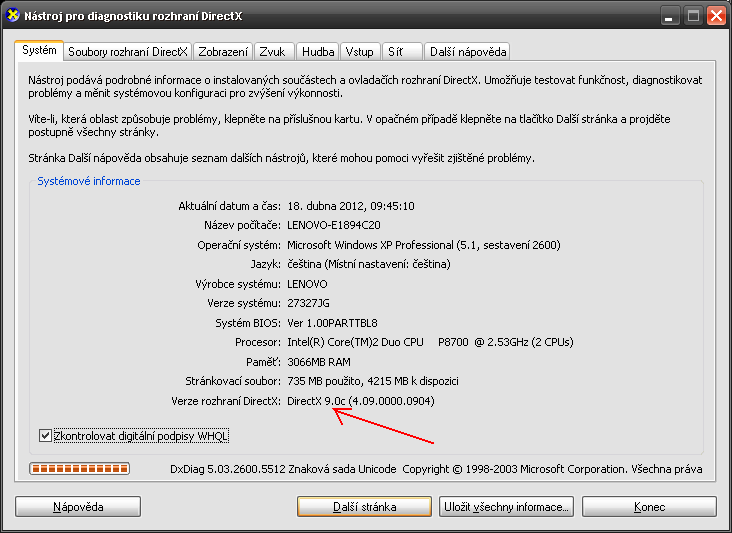Click the Další stránka button

[x=364, y=506]
